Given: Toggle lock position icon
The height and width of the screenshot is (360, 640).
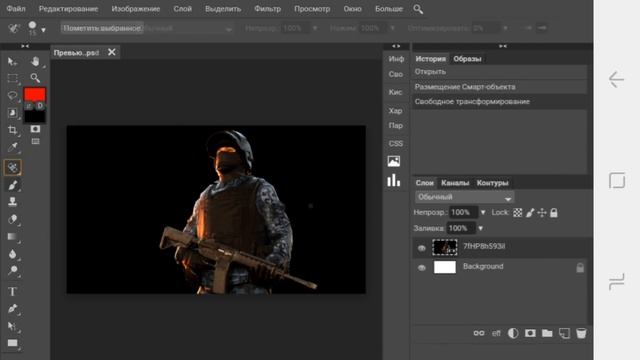Looking at the screenshot, I should coord(542,213).
